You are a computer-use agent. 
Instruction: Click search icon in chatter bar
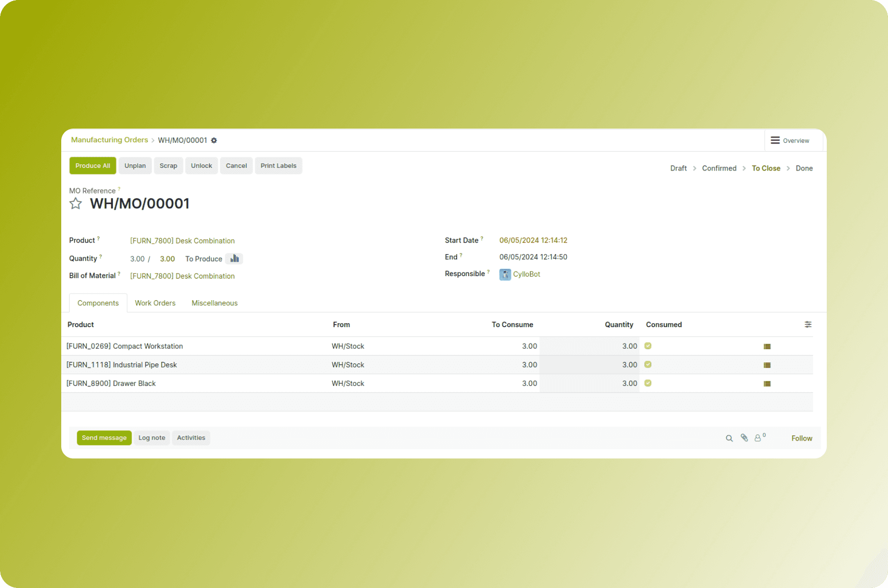pyautogui.click(x=729, y=438)
